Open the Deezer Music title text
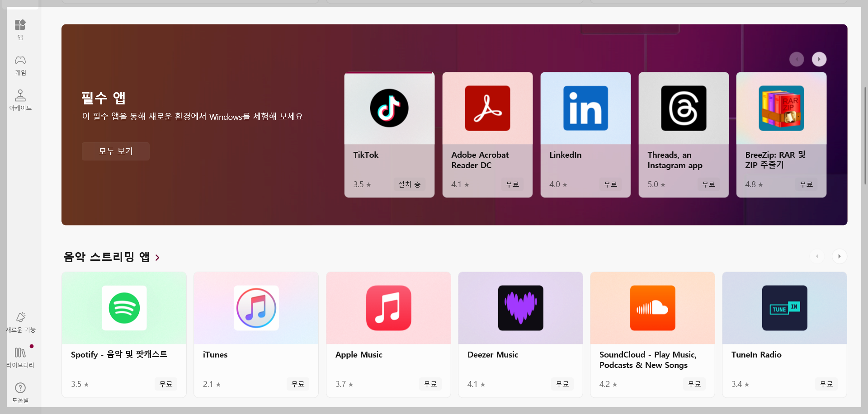868x414 pixels. (x=493, y=355)
